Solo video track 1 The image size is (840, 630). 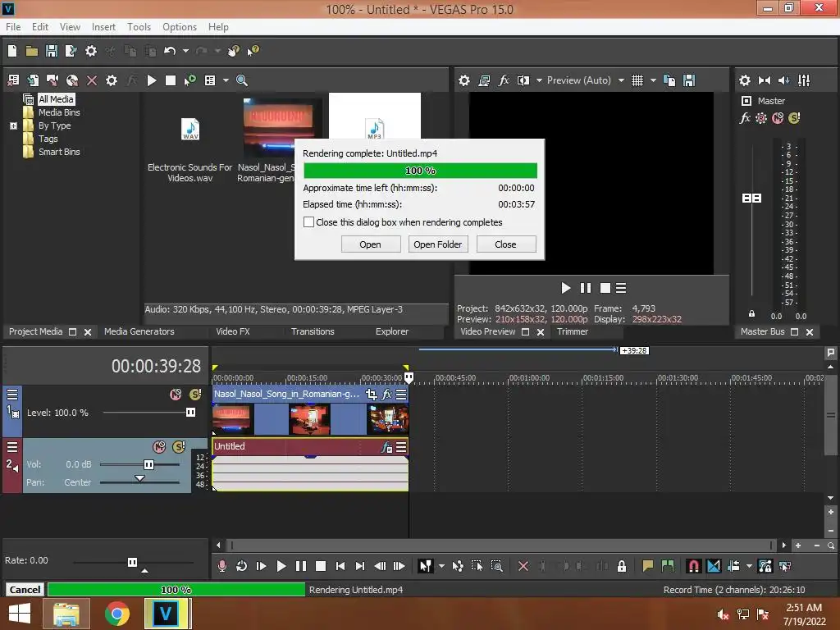[x=195, y=395]
